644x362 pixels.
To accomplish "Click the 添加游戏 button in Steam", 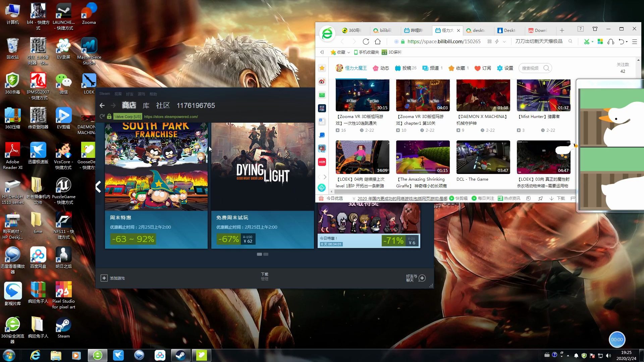I will pos(113,278).
